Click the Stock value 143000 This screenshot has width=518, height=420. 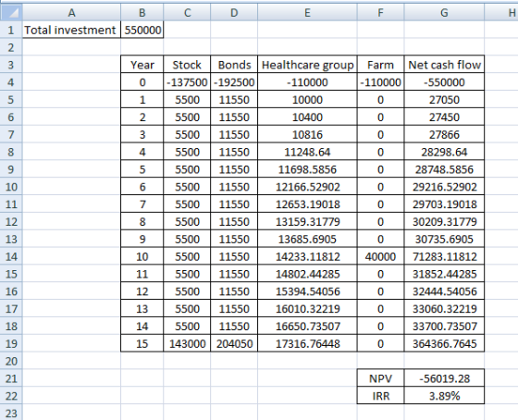187,343
